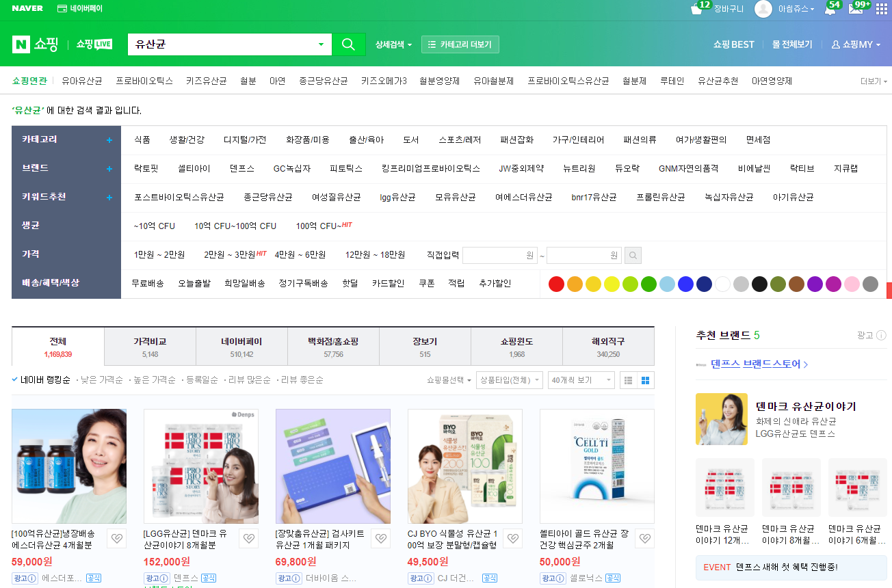Toggle 오늘출발 filter
The width and height of the screenshot is (892, 588).
[194, 283]
